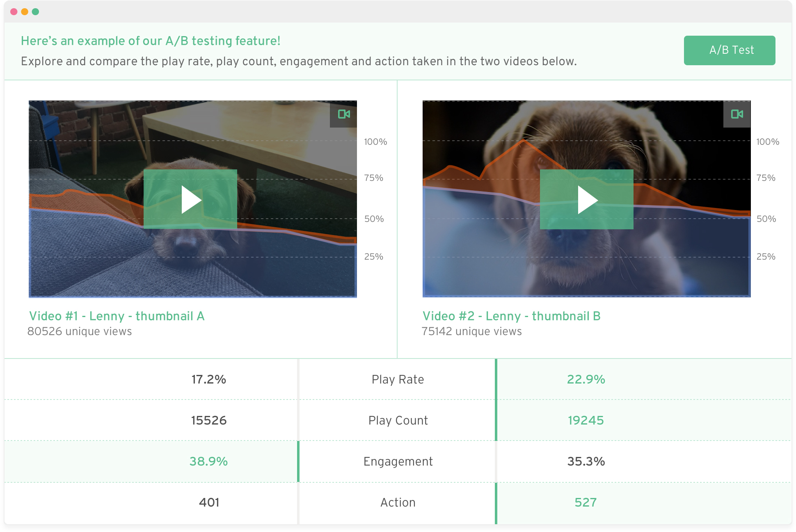Click the 401 action value

click(x=209, y=502)
